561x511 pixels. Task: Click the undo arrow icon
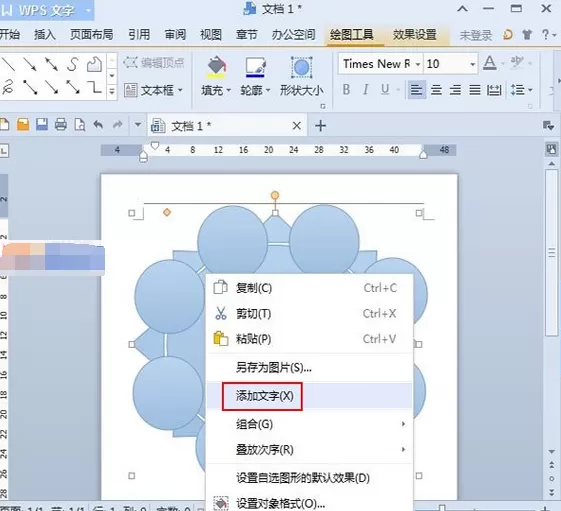point(98,125)
